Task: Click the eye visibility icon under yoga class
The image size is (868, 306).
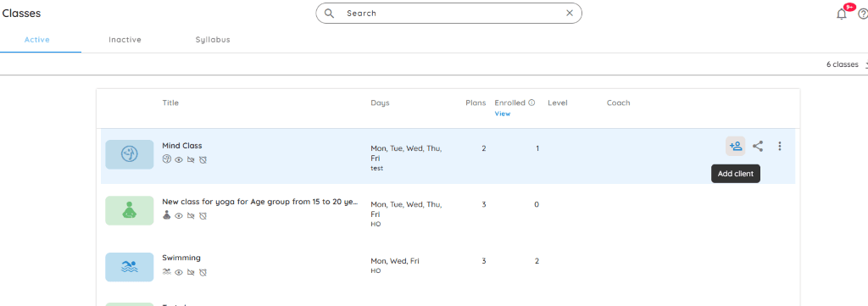Action: [x=179, y=216]
